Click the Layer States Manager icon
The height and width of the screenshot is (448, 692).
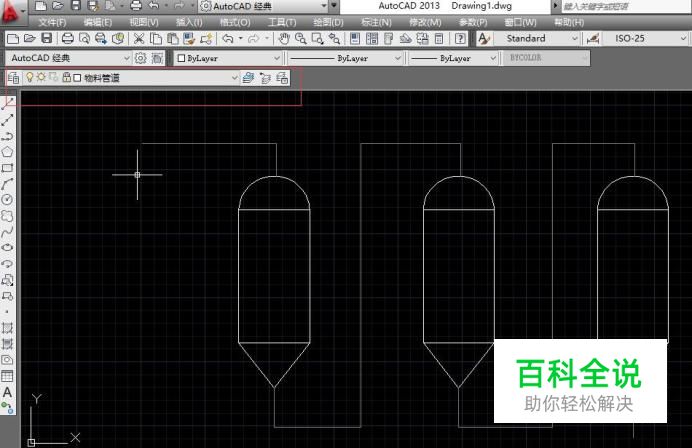pos(282,78)
